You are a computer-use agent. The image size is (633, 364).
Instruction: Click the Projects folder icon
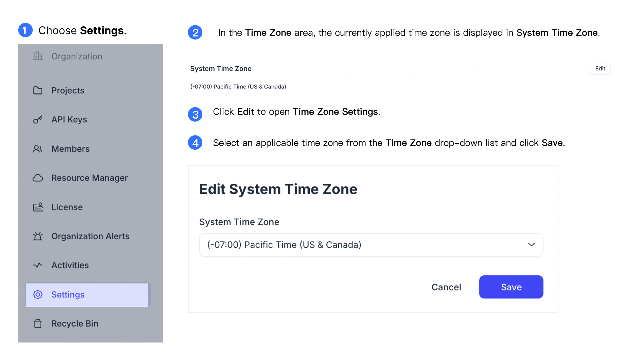[37, 90]
